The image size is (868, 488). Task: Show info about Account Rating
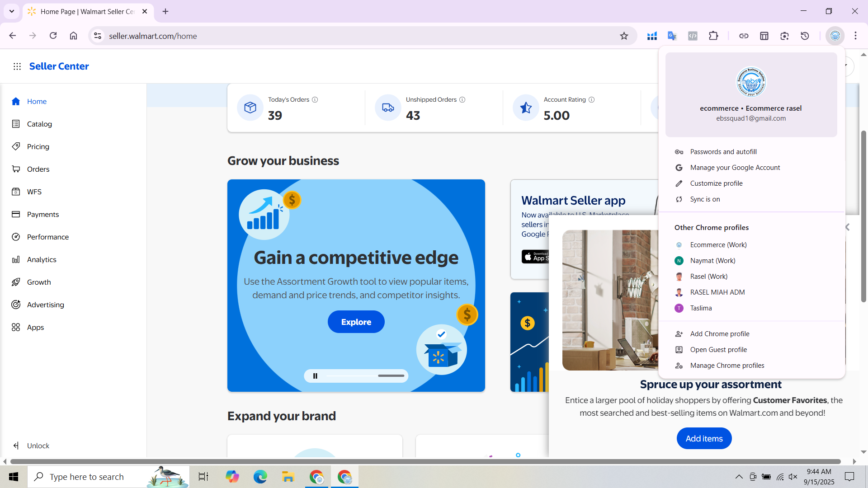(x=592, y=100)
